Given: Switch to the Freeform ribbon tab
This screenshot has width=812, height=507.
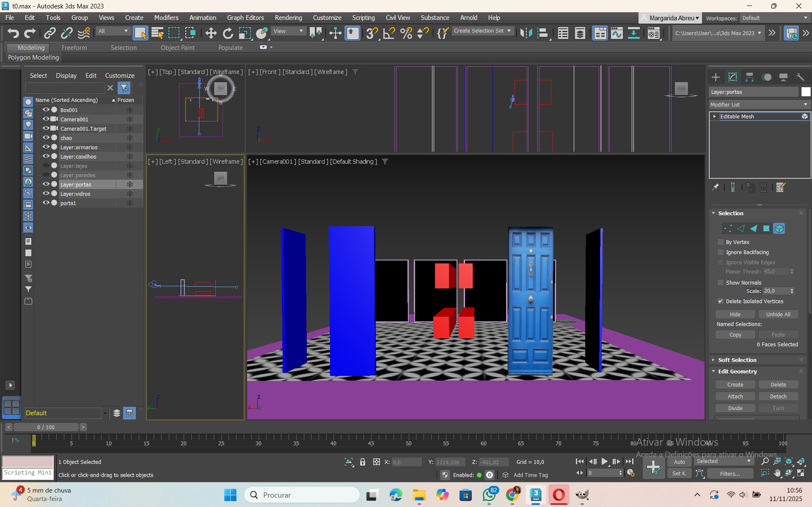Looking at the screenshot, I should tap(74, 48).
